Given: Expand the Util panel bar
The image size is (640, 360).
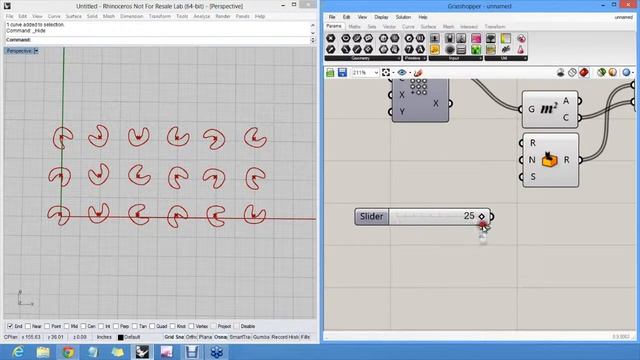Looking at the screenshot, I should coord(506,58).
